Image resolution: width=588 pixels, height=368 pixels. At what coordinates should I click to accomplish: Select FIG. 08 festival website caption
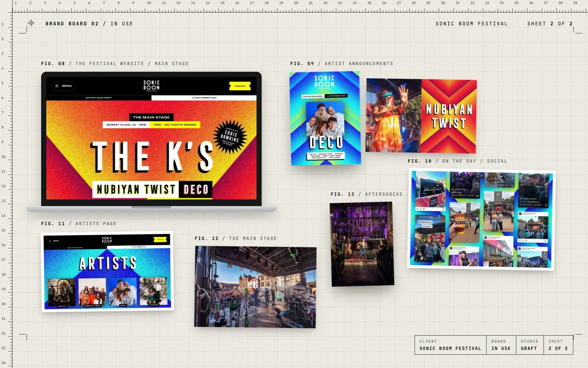(115, 64)
